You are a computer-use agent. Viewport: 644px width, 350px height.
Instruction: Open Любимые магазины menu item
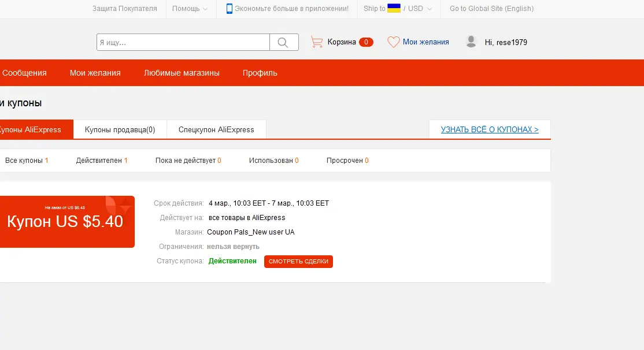click(182, 73)
